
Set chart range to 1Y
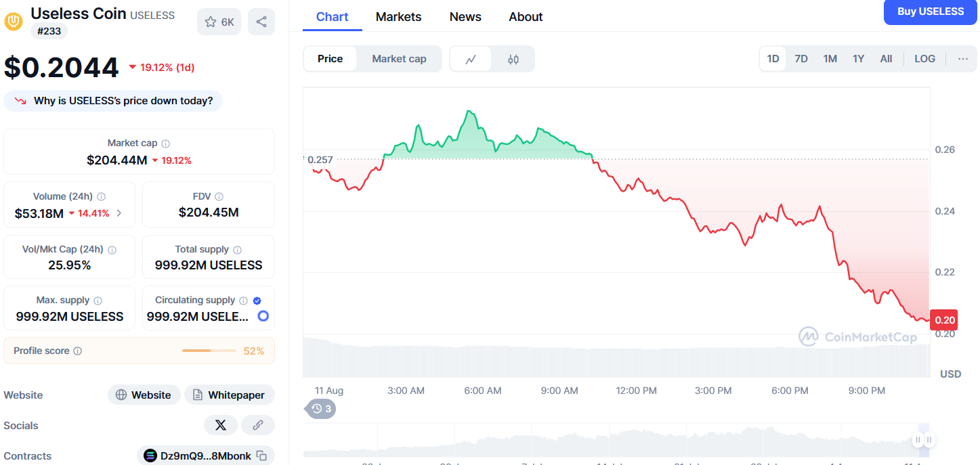[859, 59]
